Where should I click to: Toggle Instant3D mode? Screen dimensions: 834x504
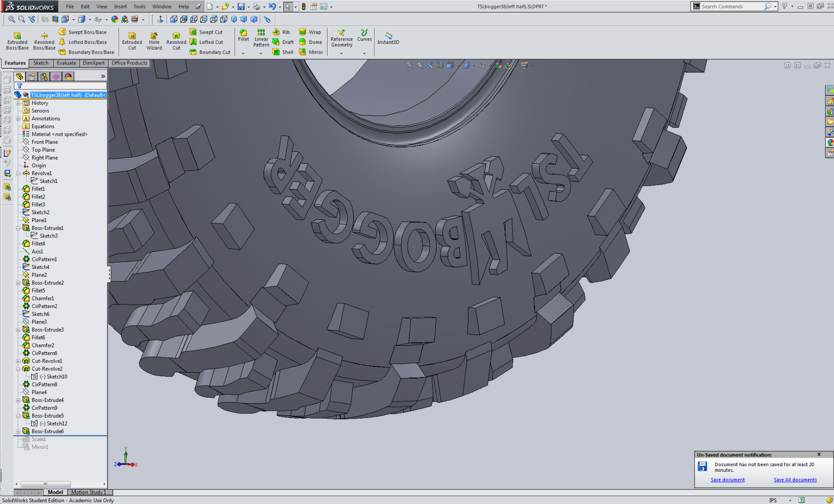pyautogui.click(x=388, y=41)
